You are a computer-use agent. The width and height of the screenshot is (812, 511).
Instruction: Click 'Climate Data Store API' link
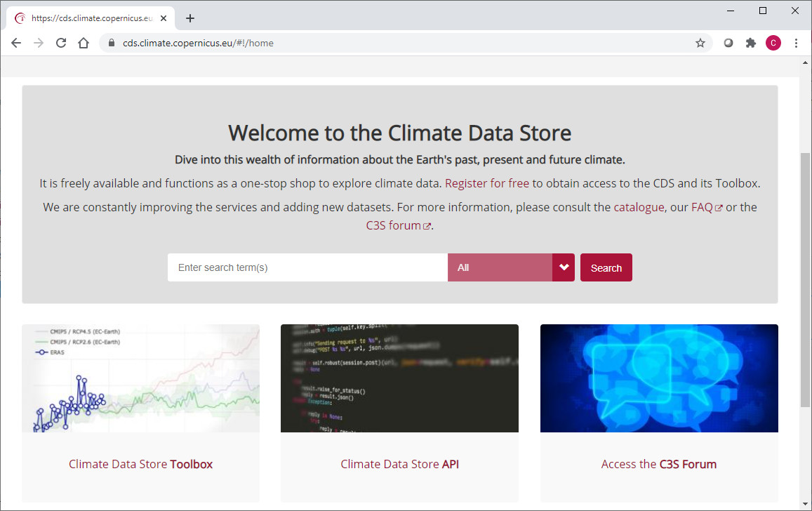[x=399, y=464]
